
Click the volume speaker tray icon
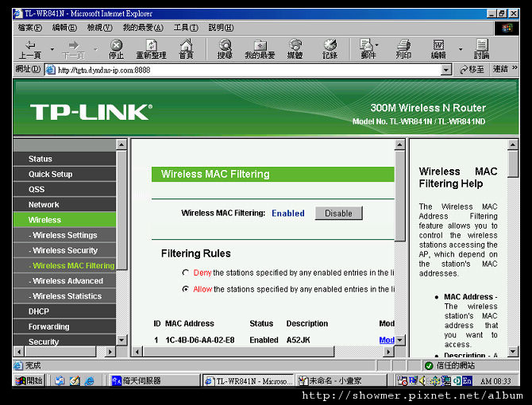point(422,381)
